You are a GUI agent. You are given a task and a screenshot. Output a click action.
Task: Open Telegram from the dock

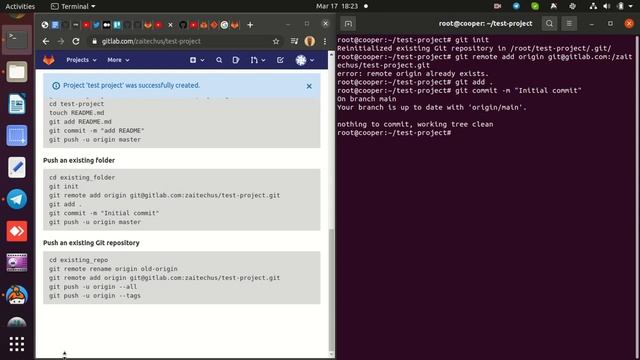pyautogui.click(x=17, y=199)
